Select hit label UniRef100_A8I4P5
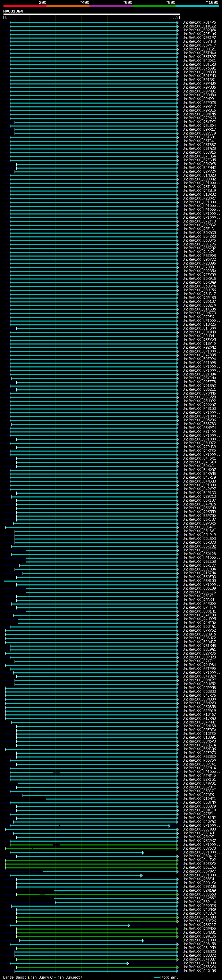This screenshot has width=222, height=980. 199,23
